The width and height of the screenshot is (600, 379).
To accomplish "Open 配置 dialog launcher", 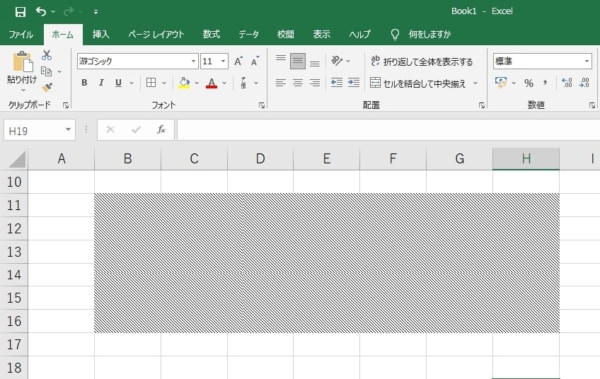I will click(x=482, y=105).
